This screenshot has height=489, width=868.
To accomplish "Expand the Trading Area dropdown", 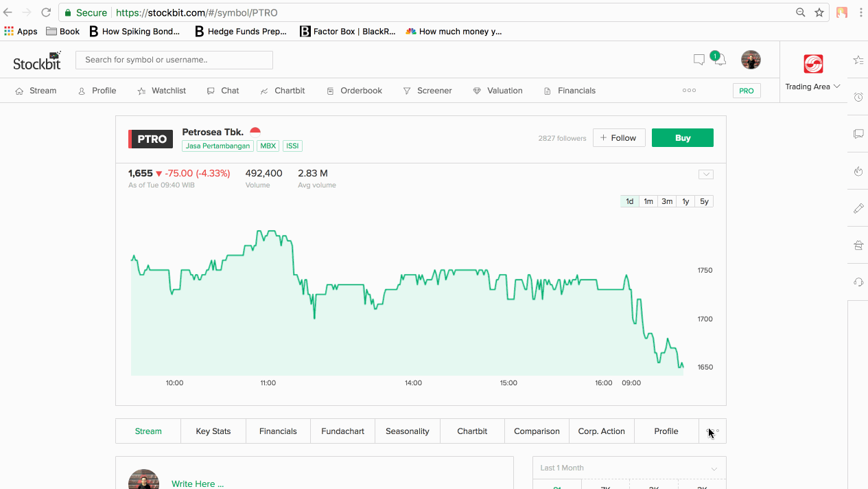I will (812, 87).
